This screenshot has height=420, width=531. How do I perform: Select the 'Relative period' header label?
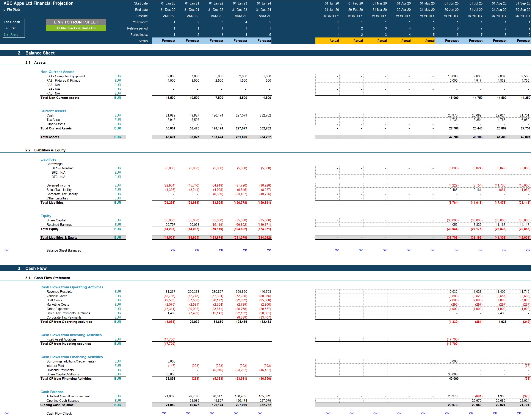pos(137,28)
